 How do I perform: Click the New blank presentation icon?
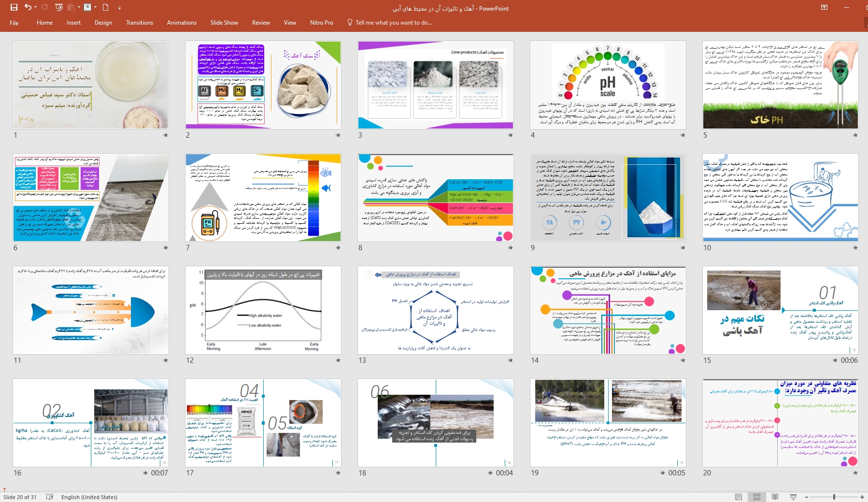(x=105, y=7)
